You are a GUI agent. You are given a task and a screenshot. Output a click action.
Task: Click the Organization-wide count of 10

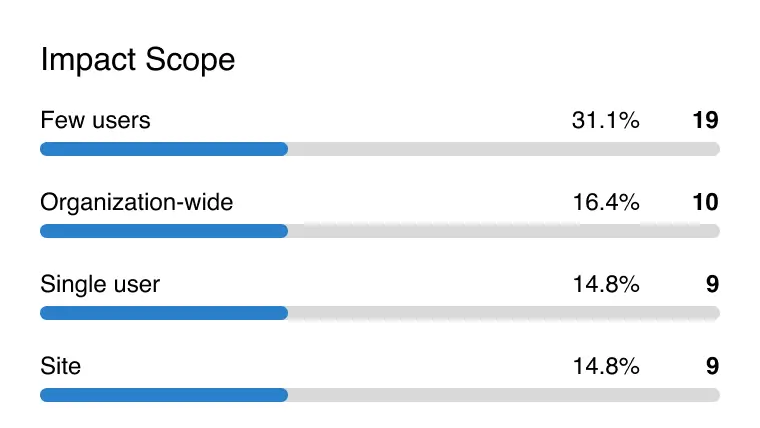tap(705, 203)
